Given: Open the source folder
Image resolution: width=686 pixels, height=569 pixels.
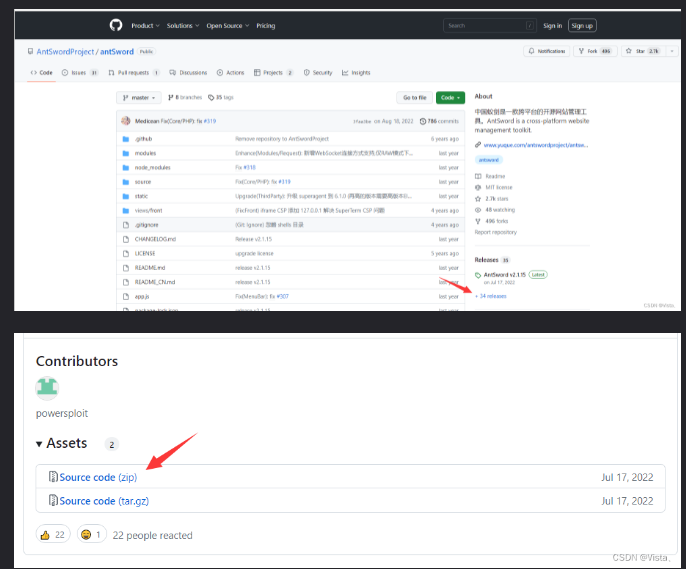Looking at the screenshot, I should point(143,182).
